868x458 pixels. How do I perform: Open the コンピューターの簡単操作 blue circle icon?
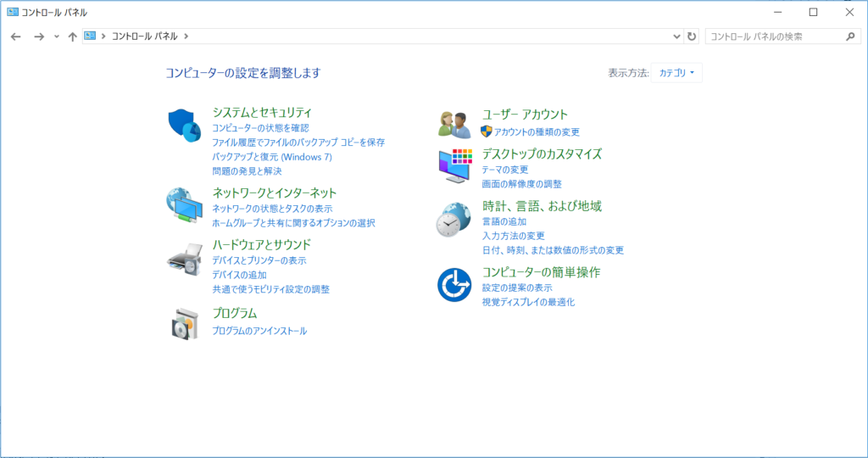(x=454, y=285)
